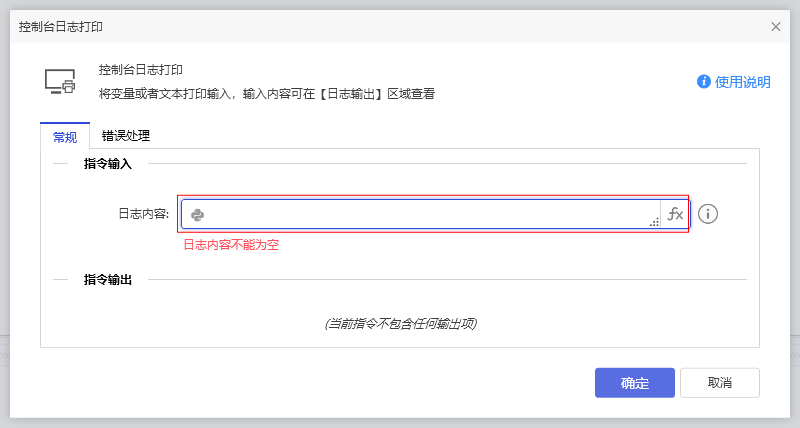Image resolution: width=800 pixels, height=428 pixels.
Task: Click the blue info icon beside 使用说明
Action: 704,82
